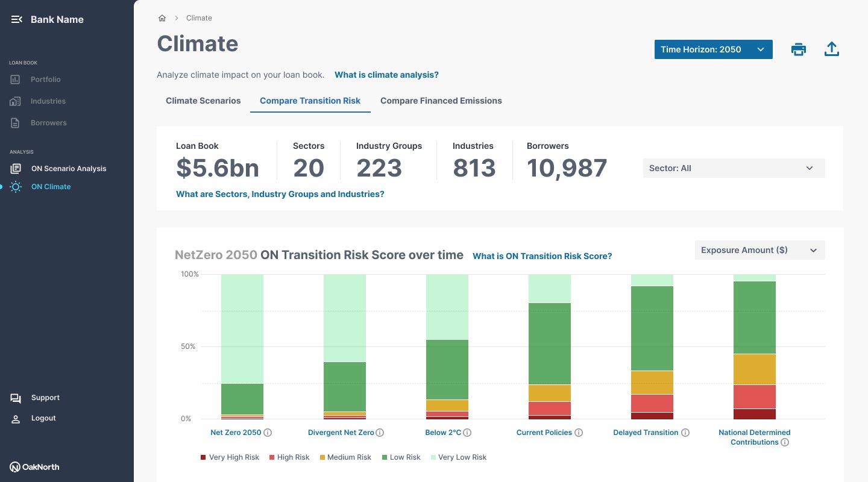Show info for National Determined Contributions
Image resolution: width=868 pixels, height=482 pixels.
[785, 442]
